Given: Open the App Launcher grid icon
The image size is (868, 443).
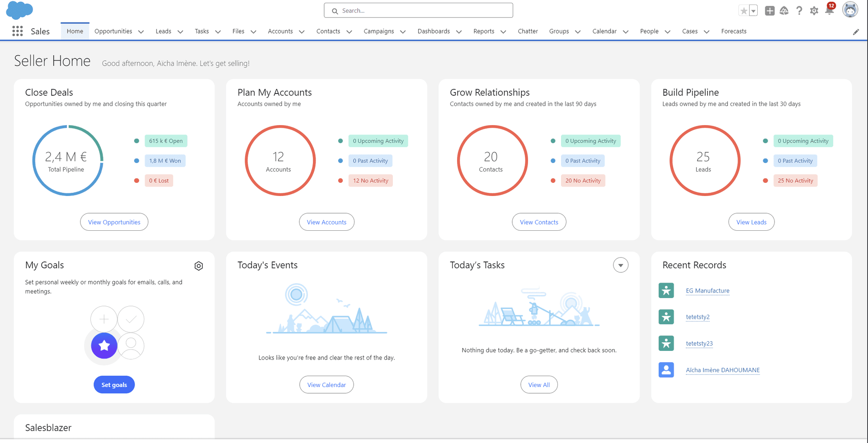Looking at the screenshot, I should (x=17, y=31).
